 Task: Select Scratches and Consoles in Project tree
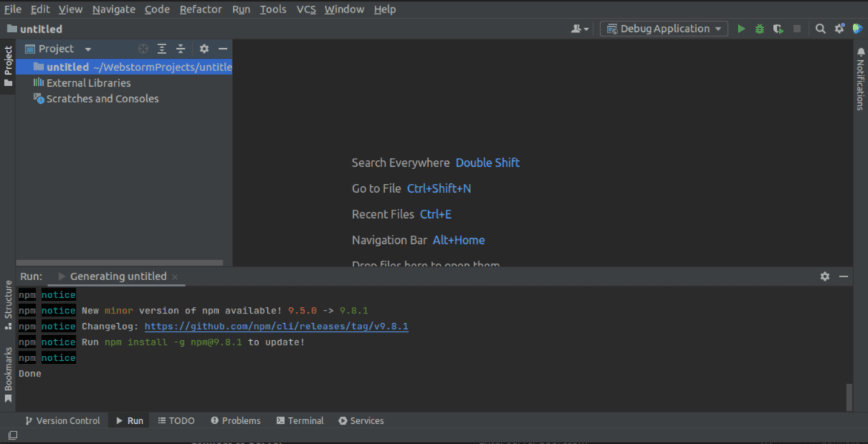(102, 98)
